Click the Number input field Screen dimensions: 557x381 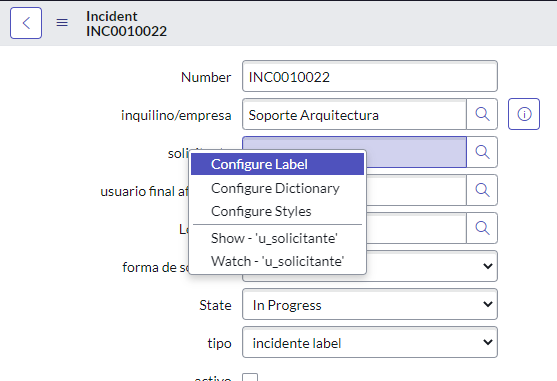pos(370,76)
